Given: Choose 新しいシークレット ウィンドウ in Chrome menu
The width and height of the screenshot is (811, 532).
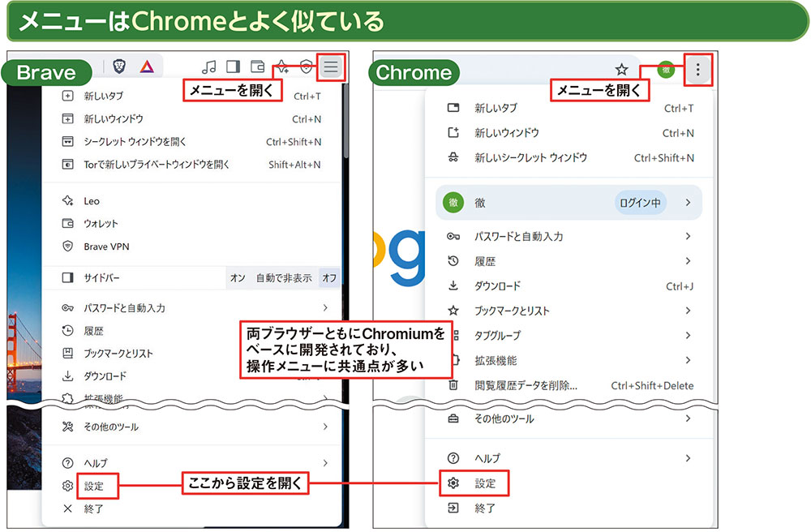Looking at the screenshot, I should pos(530,158).
